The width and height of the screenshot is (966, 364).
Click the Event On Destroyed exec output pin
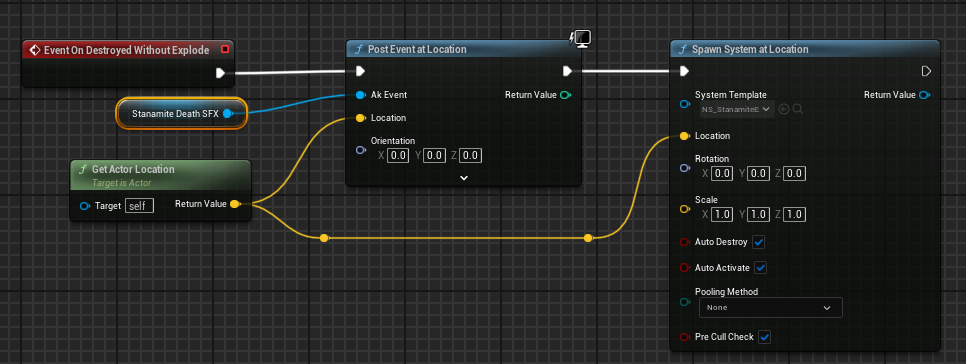pyautogui.click(x=220, y=73)
